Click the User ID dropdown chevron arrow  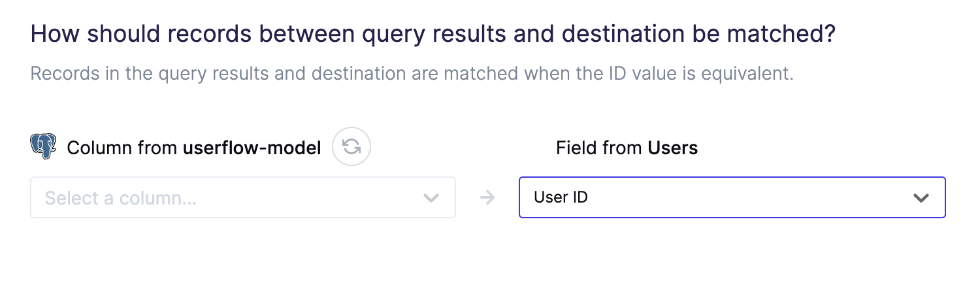coord(921,197)
